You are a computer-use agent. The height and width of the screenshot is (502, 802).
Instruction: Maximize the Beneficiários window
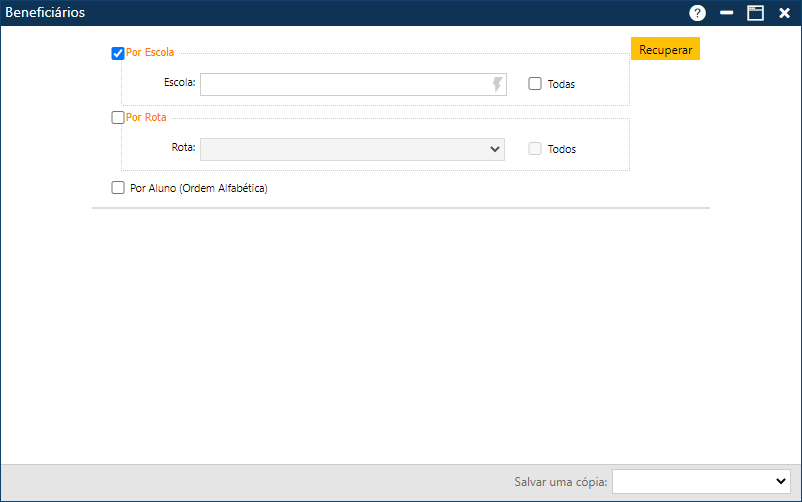pyautogui.click(x=755, y=13)
